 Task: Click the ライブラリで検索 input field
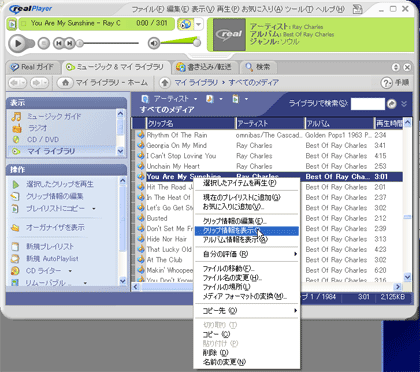[x=367, y=104]
